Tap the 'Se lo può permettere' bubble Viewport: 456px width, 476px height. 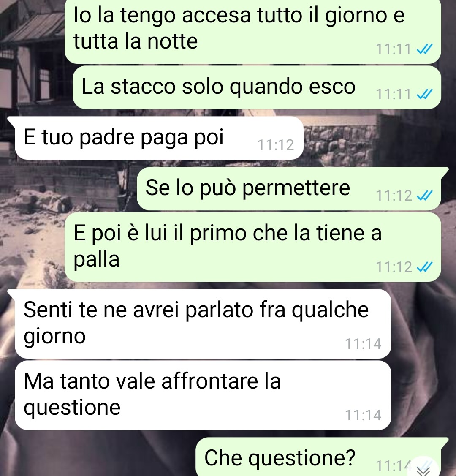pos(293,188)
